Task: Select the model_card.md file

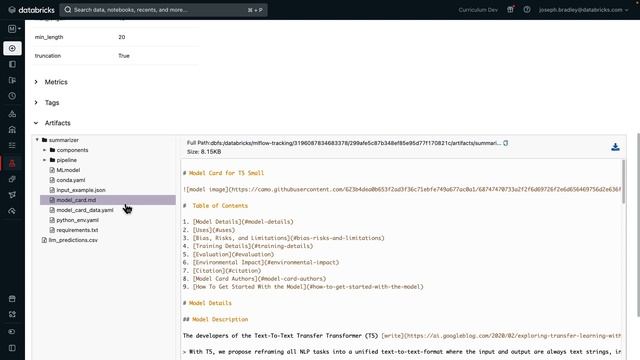Action: pos(108,200)
